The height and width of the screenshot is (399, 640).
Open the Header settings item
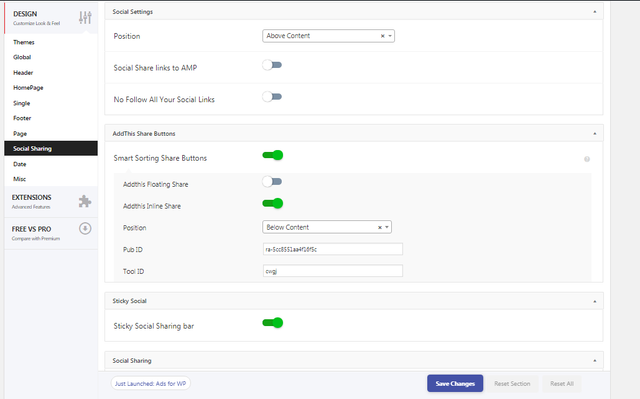[23, 73]
